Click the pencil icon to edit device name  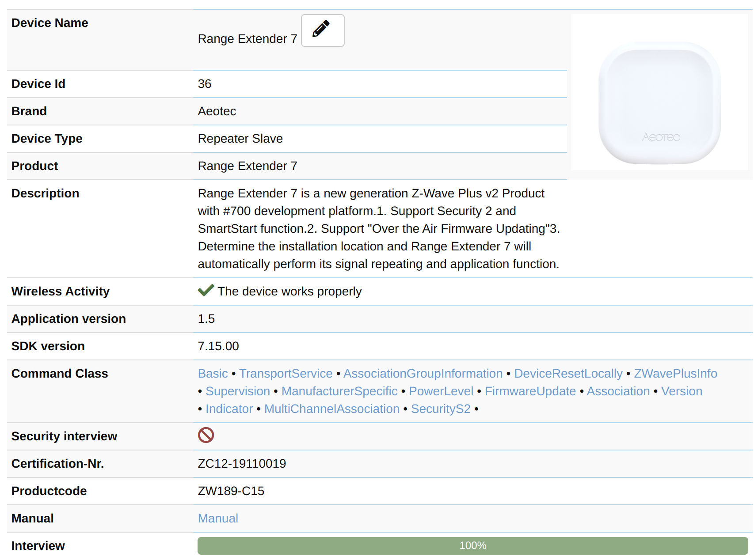[x=322, y=30]
